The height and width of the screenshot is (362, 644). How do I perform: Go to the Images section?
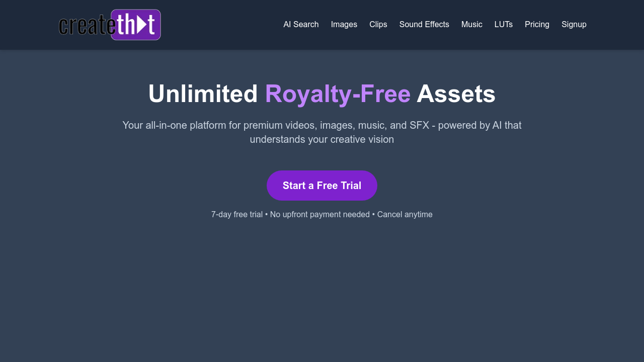pyautogui.click(x=344, y=25)
